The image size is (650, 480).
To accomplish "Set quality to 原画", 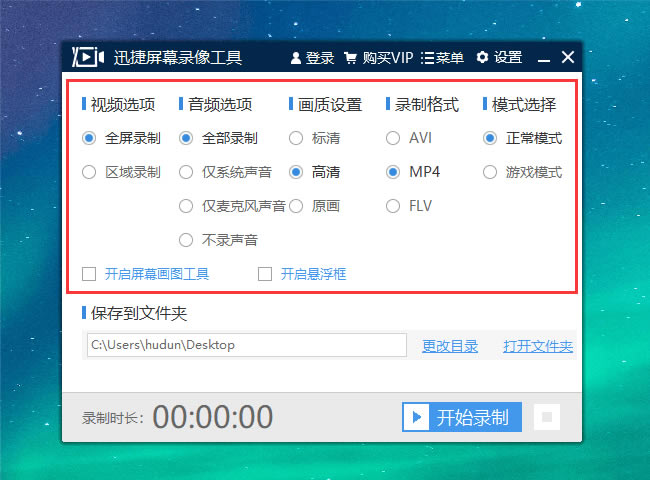I will (x=296, y=206).
